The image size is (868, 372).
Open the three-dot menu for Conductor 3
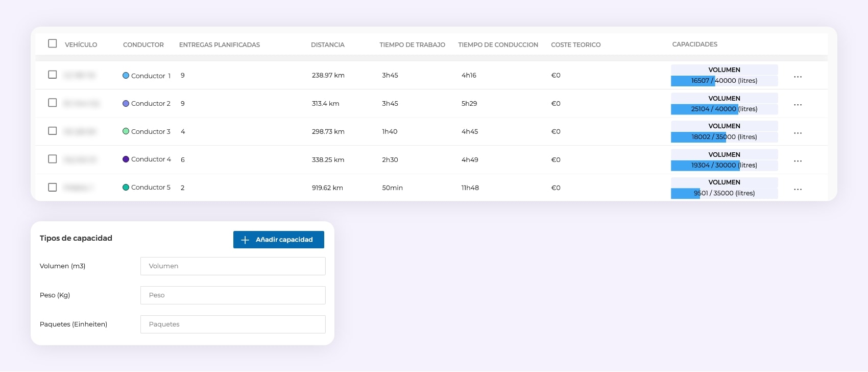point(798,133)
